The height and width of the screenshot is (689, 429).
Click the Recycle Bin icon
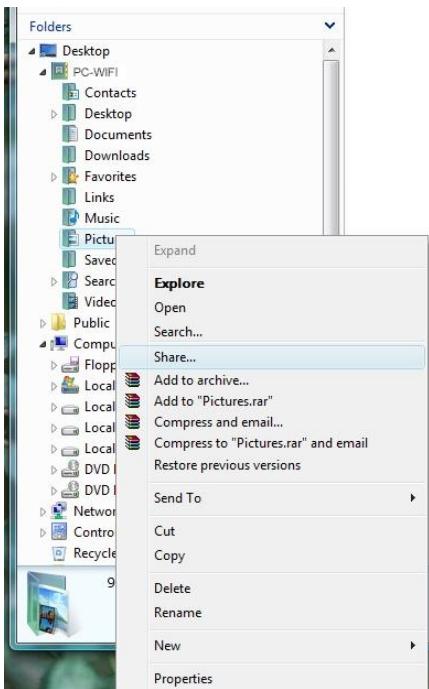coord(59,553)
